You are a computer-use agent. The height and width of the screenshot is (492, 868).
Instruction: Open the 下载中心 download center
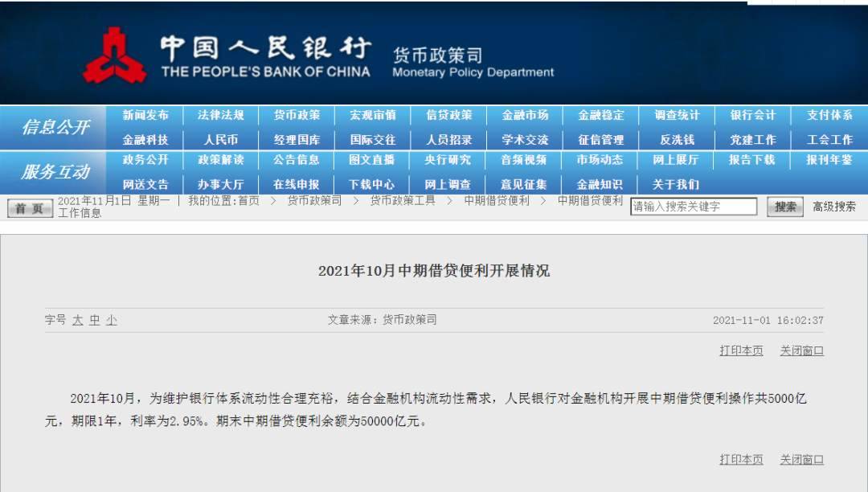(372, 184)
